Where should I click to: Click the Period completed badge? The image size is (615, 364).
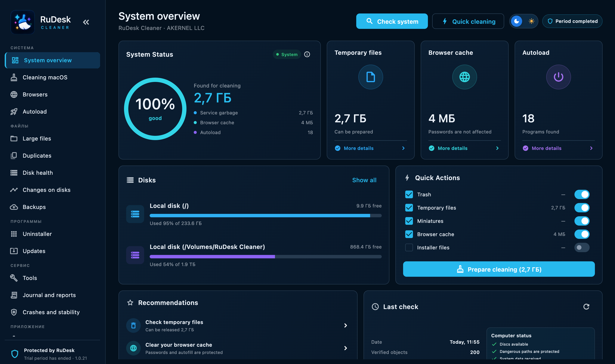pos(572,21)
